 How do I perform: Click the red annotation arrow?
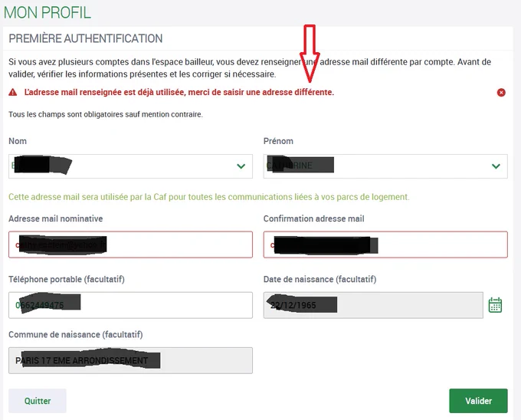(x=310, y=53)
